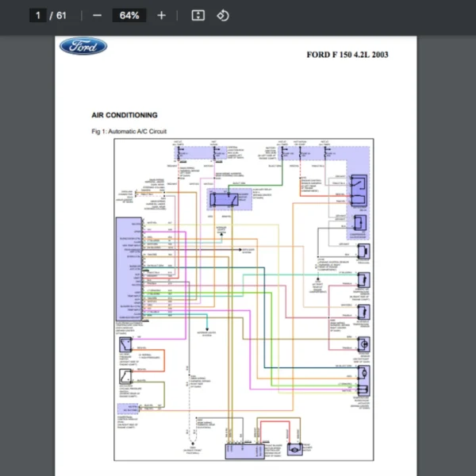Click the page number input field
Screen dimensions: 476x476
(x=37, y=15)
